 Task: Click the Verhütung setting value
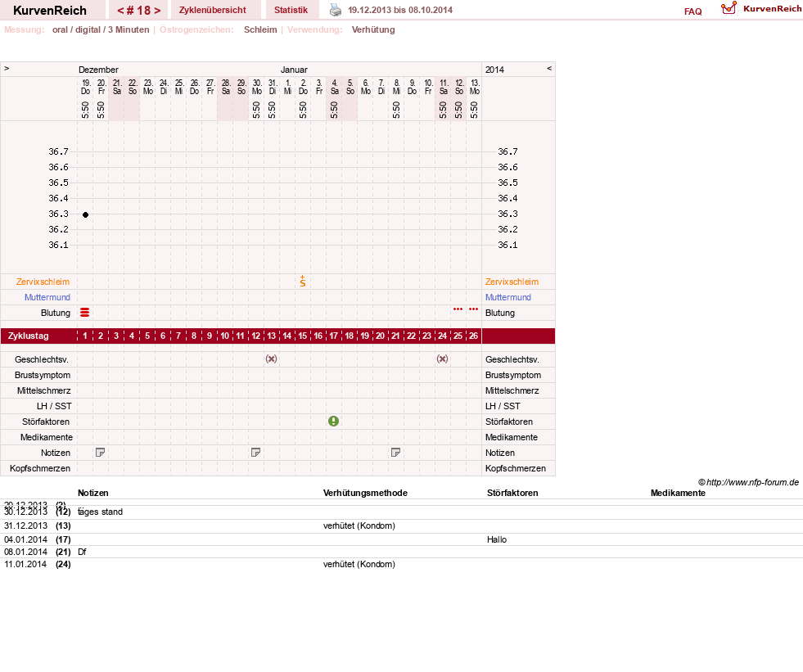click(x=373, y=29)
